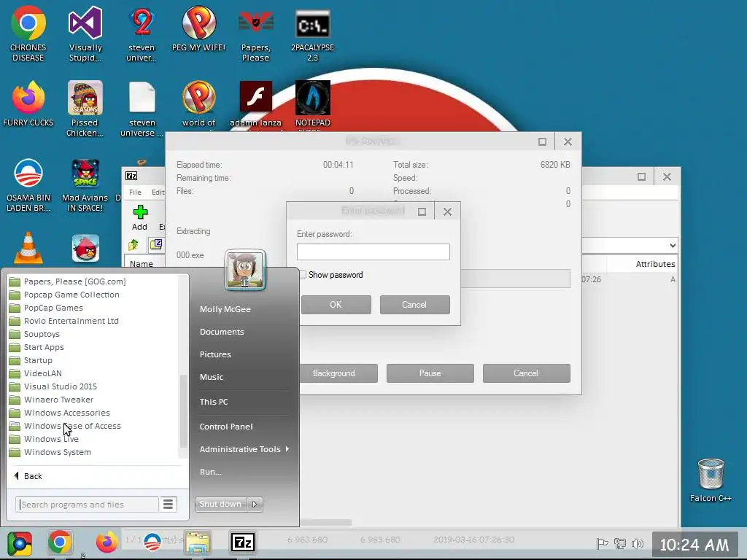Open the steven universe blank file icon
The width and height of the screenshot is (747, 560).
[x=142, y=109]
